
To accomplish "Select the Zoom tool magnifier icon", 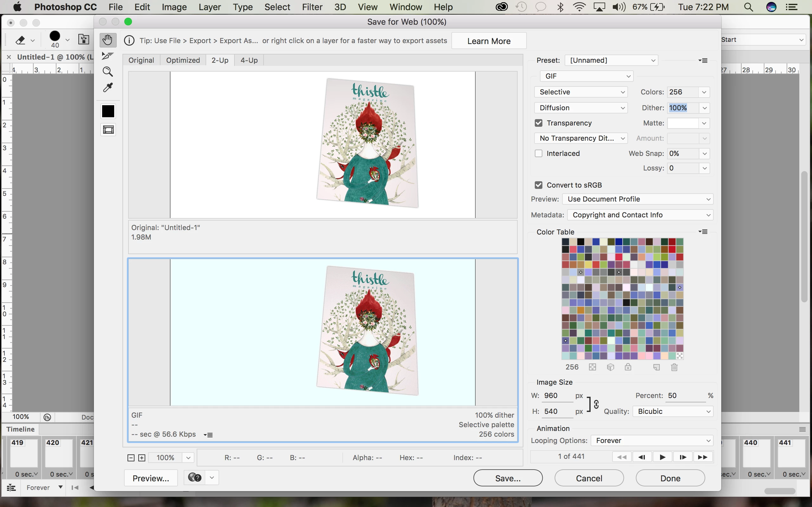I will (x=108, y=71).
